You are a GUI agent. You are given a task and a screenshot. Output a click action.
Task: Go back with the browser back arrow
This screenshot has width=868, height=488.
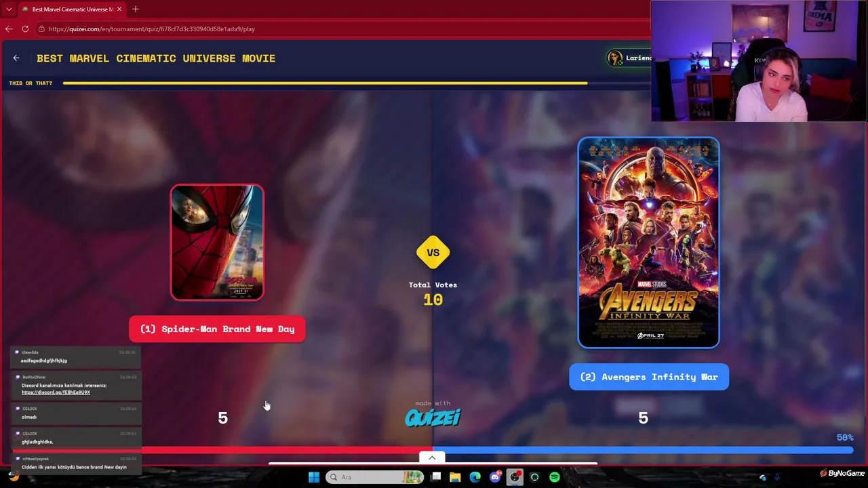point(9,29)
